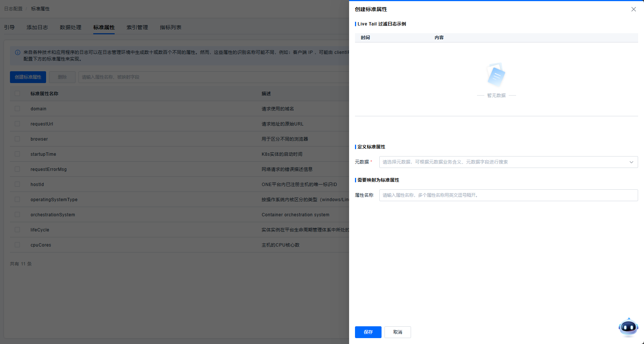Image resolution: width=644 pixels, height=344 pixels.
Task: Close the create standard attribute drawer
Action: coord(633,9)
